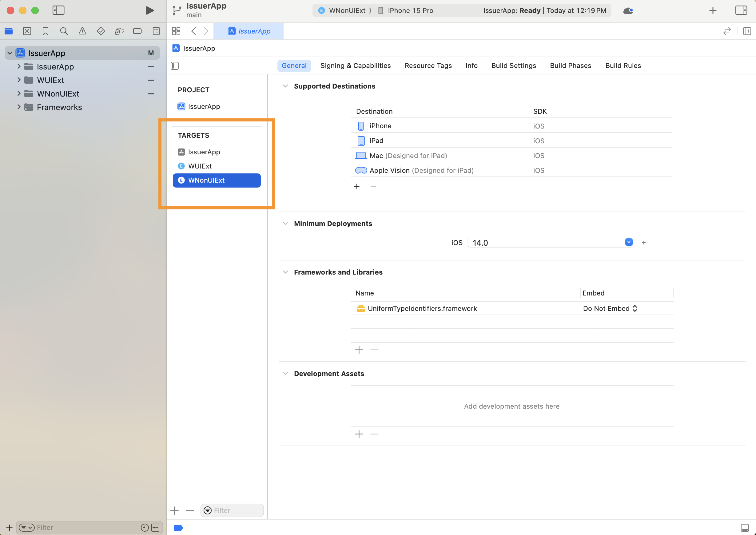Select the iPhone destination row
Screen dimensions: 756x535
tap(511, 126)
